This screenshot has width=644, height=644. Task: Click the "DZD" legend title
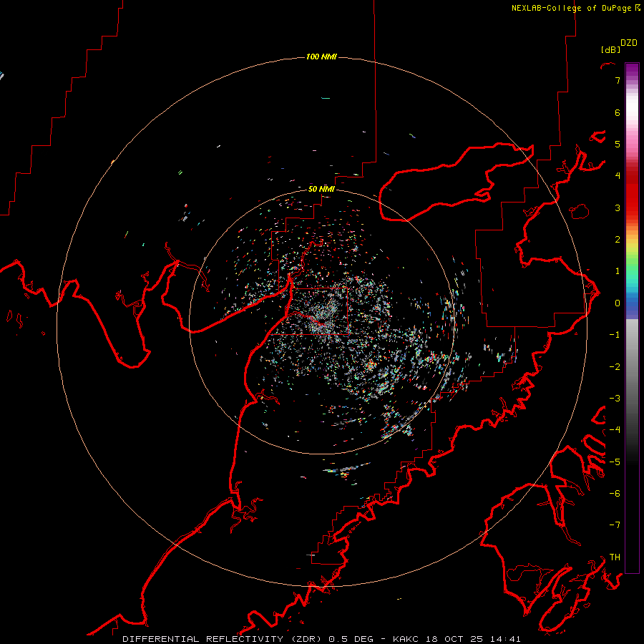(x=629, y=43)
